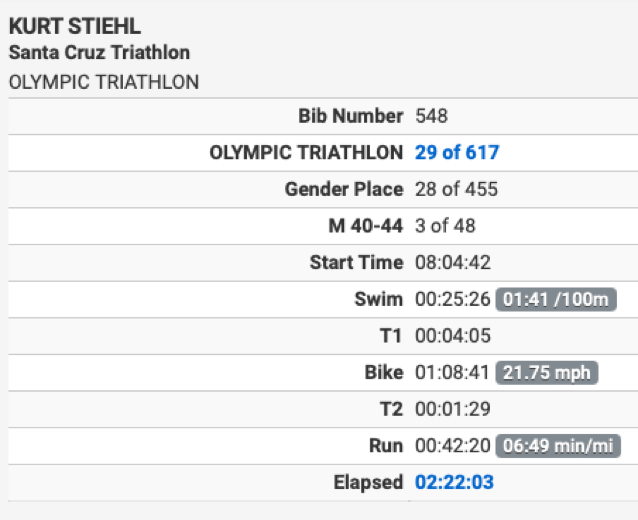The height and width of the screenshot is (520, 638).
Task: Click the M 40-44 result 3 of 48
Action: pyautogui.click(x=445, y=226)
